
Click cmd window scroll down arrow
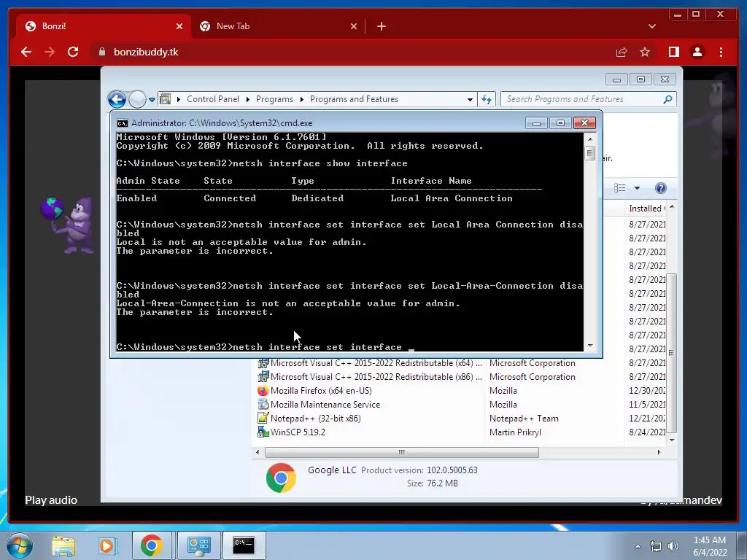click(x=590, y=346)
